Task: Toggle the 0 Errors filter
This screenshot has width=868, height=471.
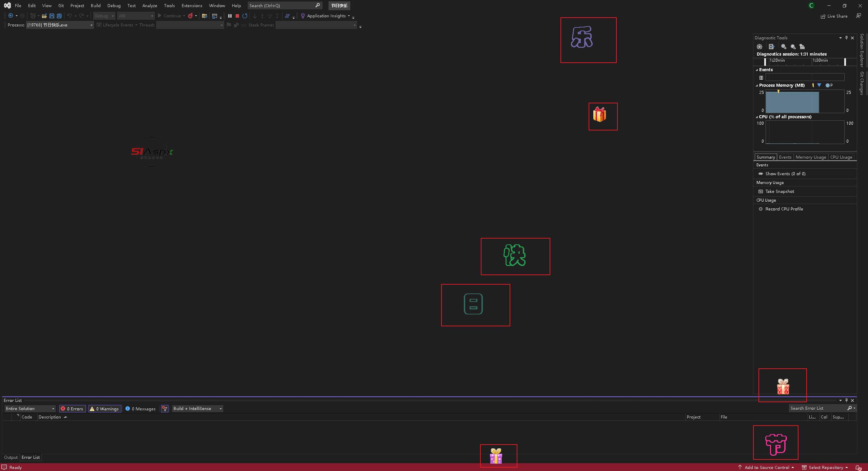Action: click(x=72, y=409)
